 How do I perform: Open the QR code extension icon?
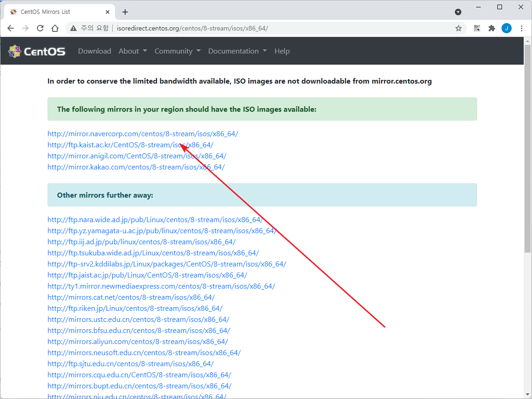click(x=477, y=29)
